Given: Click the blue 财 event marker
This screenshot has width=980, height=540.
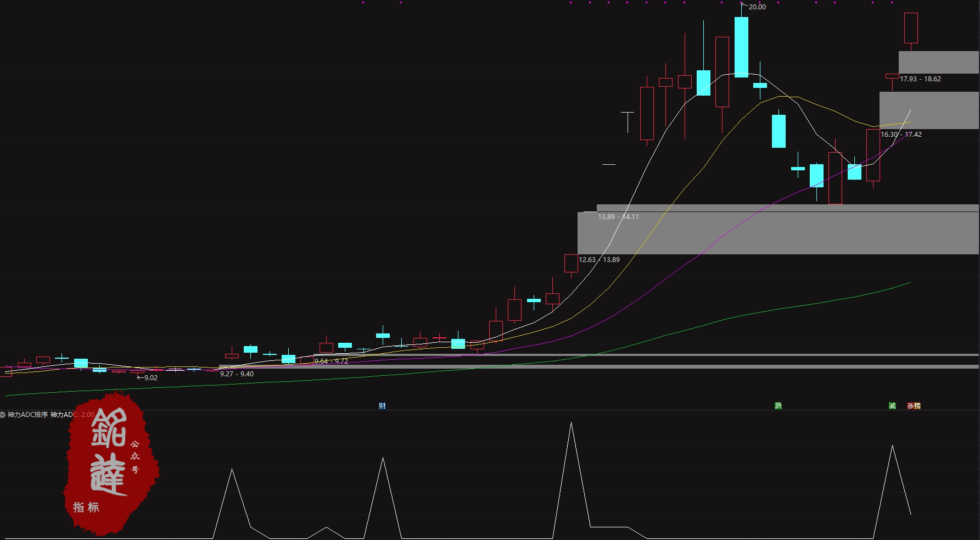Looking at the screenshot, I should click(382, 406).
